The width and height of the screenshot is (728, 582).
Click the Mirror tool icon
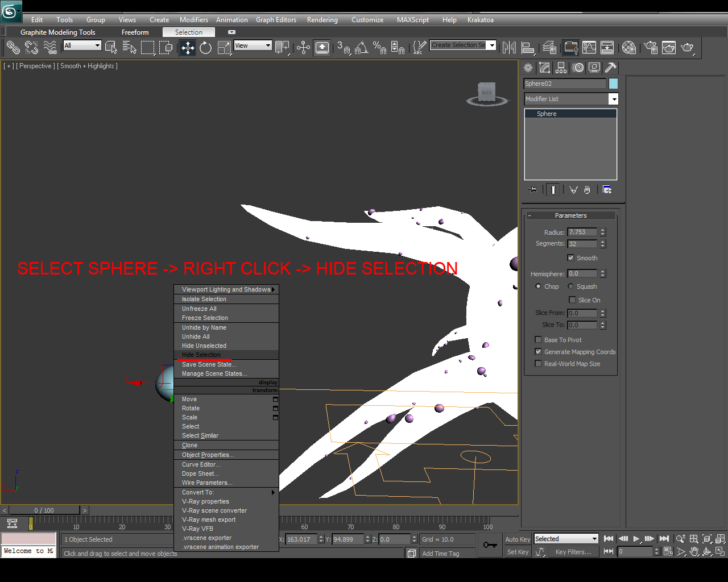pyautogui.click(x=509, y=47)
